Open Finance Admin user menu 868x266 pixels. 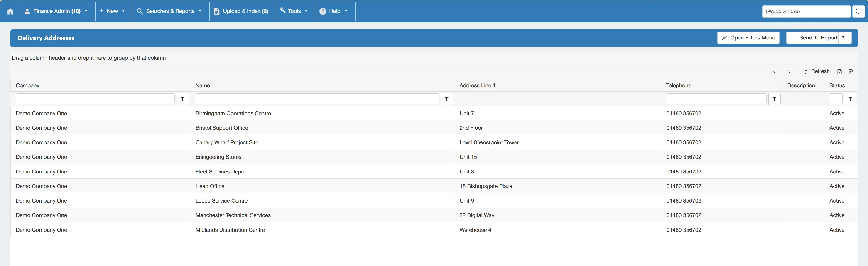point(56,11)
